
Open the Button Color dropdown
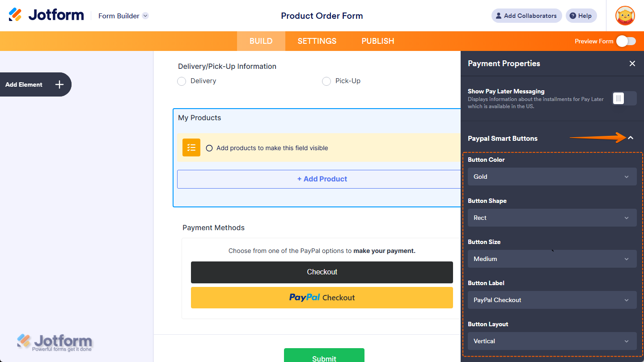click(552, 177)
